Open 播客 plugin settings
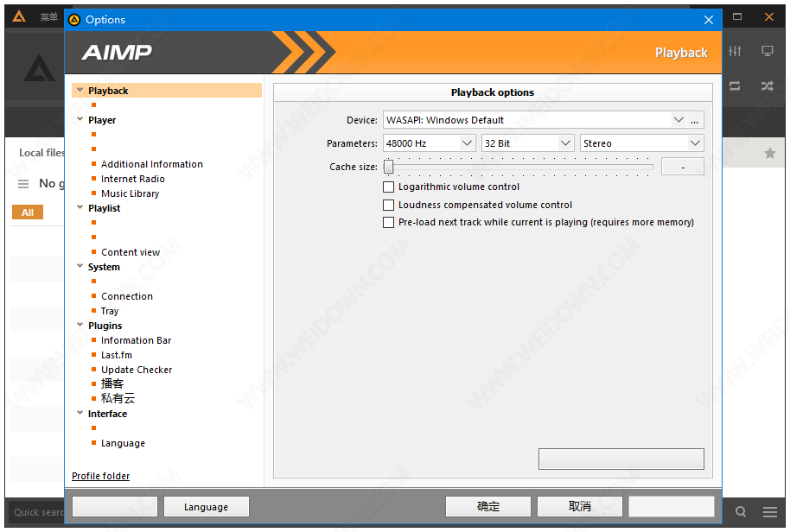Screen dimensions: 790x532 pyautogui.click(x=112, y=384)
